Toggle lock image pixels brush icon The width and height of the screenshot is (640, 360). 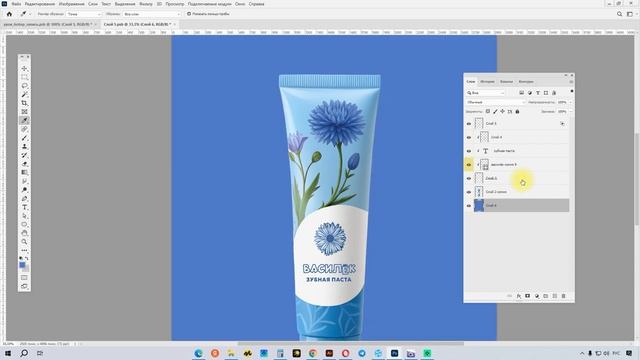[x=495, y=111]
